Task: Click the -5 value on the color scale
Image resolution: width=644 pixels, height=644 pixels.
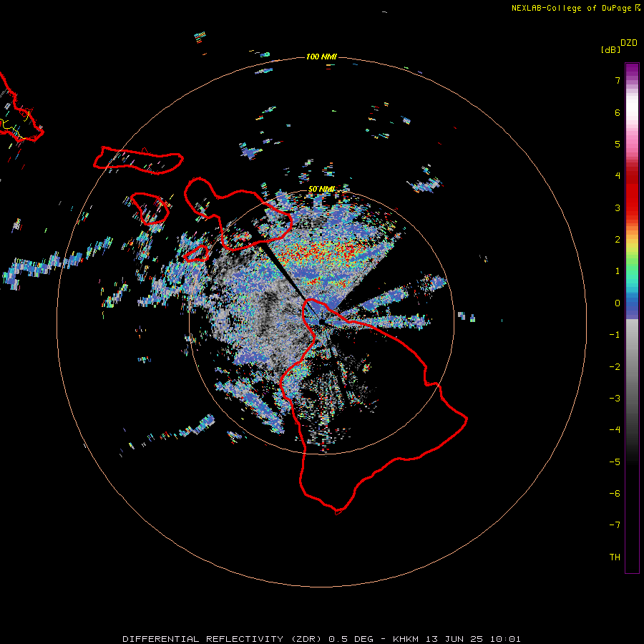Action: (x=615, y=462)
